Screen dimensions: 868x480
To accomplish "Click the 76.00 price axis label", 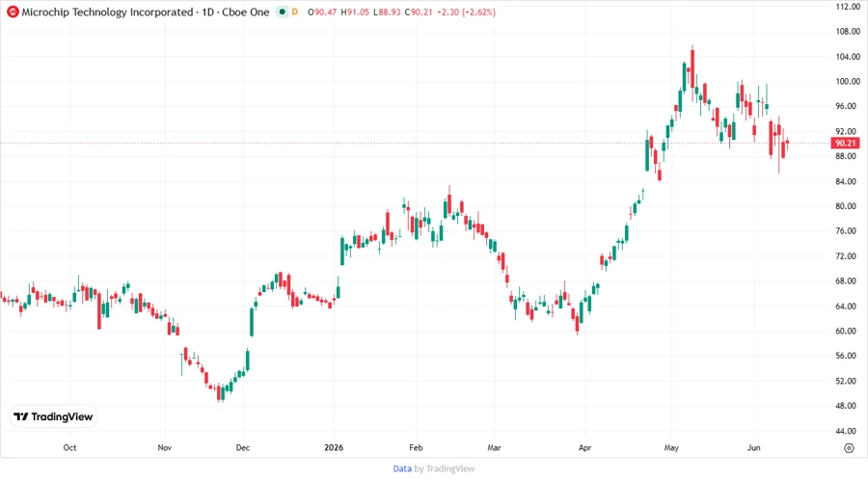I will pyautogui.click(x=848, y=231).
